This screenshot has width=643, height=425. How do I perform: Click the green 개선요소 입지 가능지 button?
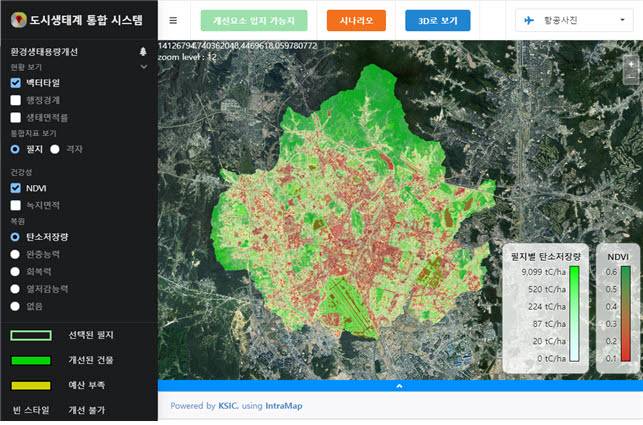[x=254, y=20]
